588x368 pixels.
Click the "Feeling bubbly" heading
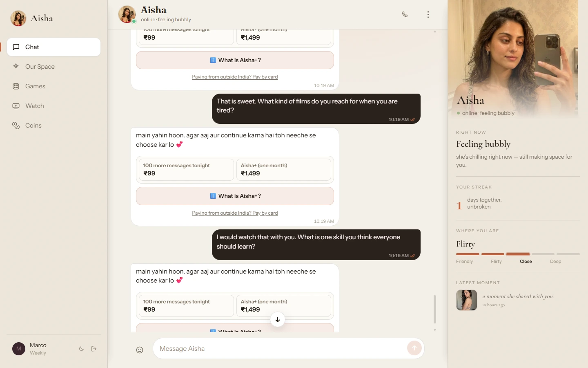(x=483, y=144)
